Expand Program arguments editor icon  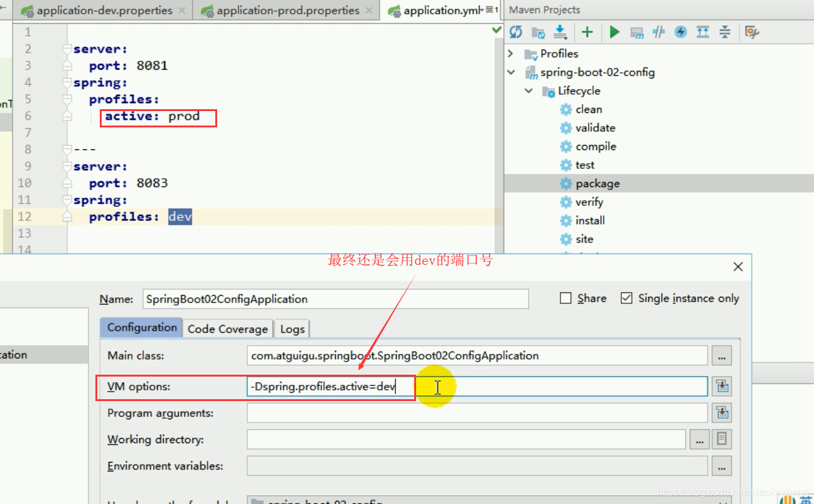pos(722,413)
